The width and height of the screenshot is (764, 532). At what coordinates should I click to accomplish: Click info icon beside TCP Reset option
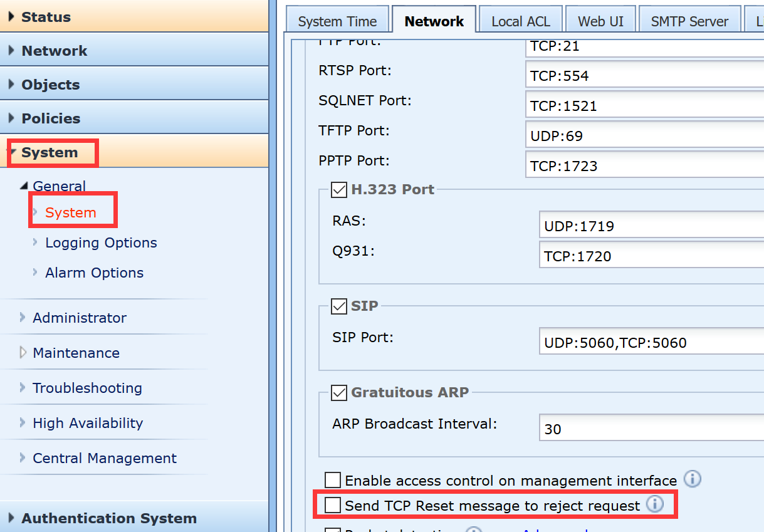[654, 504]
